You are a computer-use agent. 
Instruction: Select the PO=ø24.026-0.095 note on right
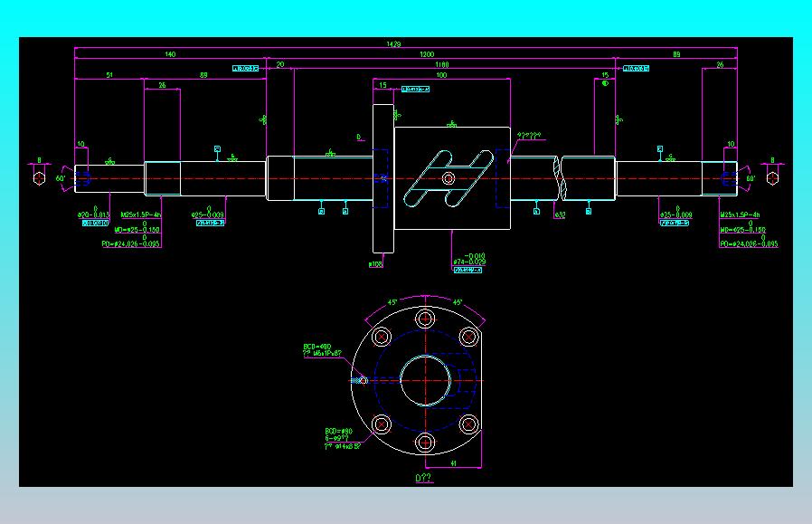click(x=749, y=244)
